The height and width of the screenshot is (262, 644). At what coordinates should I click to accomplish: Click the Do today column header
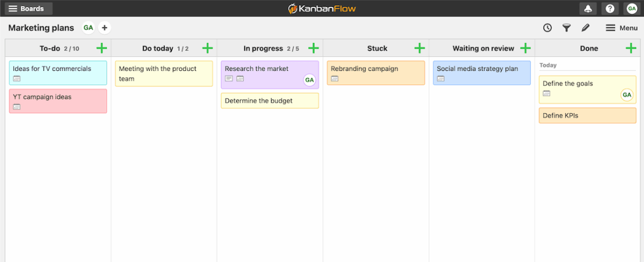164,48
